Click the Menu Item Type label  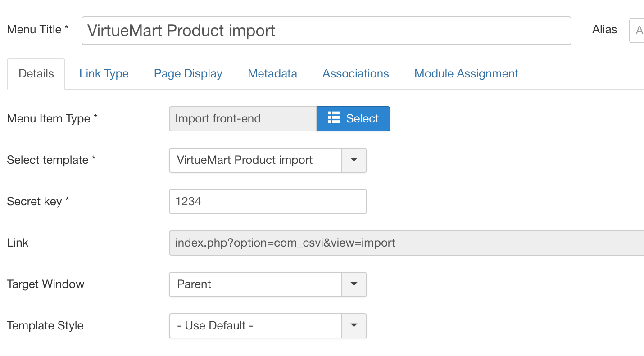(52, 119)
